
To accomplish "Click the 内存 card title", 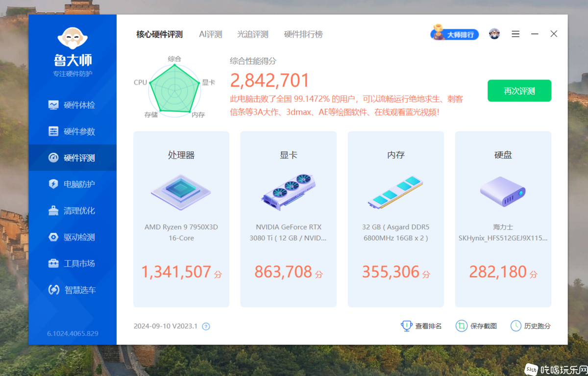I will coord(396,155).
